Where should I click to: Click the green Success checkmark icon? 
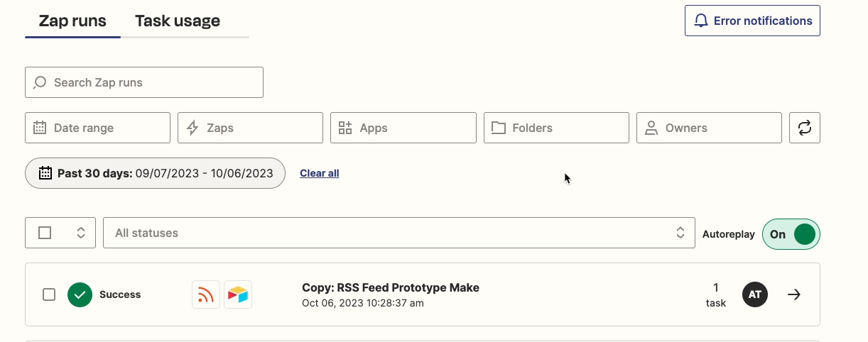pos(80,294)
